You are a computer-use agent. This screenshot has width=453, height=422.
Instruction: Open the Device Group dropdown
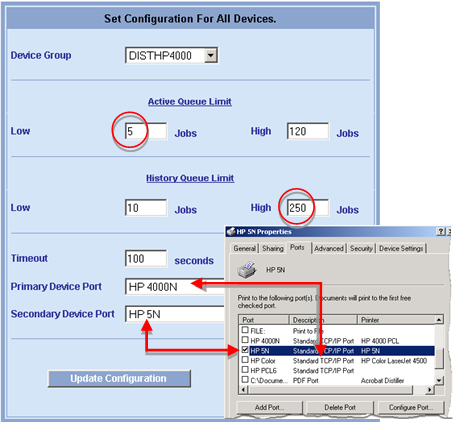(x=211, y=55)
